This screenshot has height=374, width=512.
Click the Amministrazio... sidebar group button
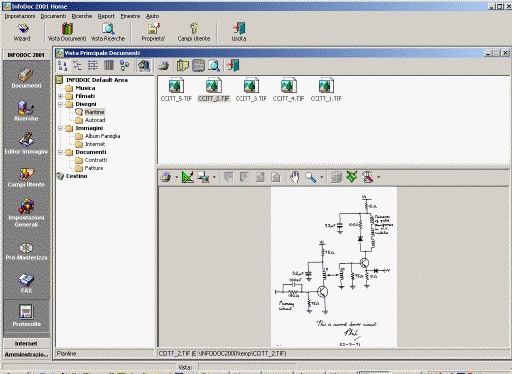point(26,355)
